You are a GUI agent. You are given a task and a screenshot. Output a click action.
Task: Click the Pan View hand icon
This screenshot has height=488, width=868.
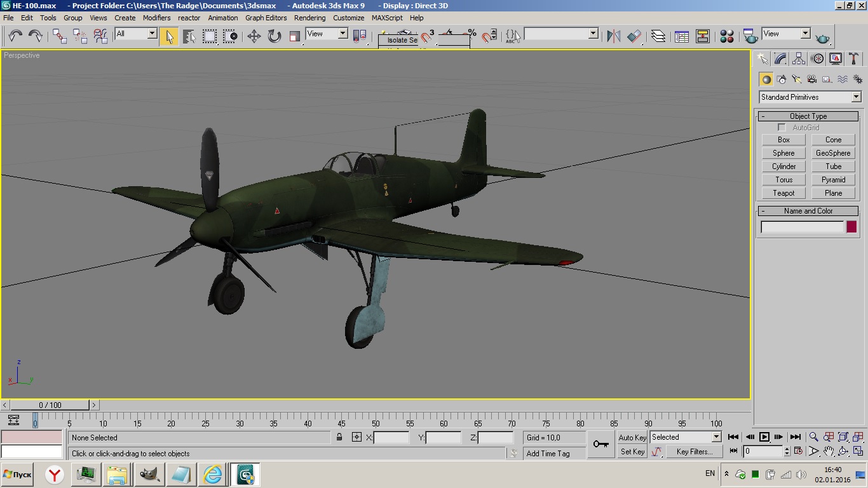(x=829, y=451)
